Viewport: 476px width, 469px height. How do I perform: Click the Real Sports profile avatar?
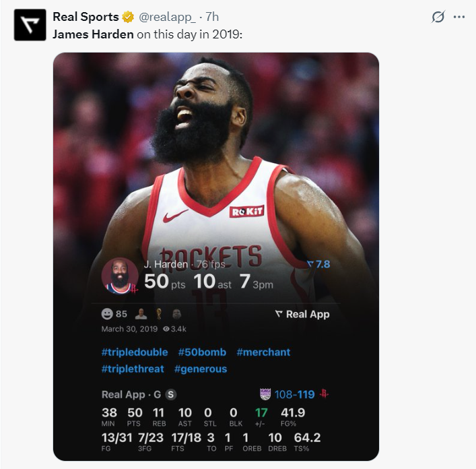click(x=30, y=25)
